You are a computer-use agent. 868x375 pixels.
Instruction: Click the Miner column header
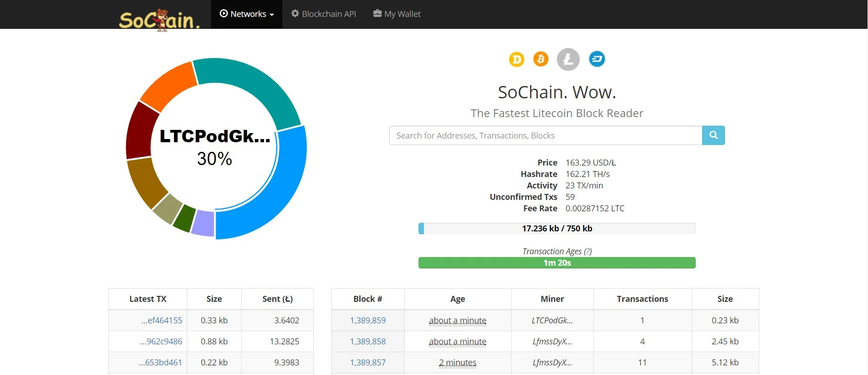point(552,299)
